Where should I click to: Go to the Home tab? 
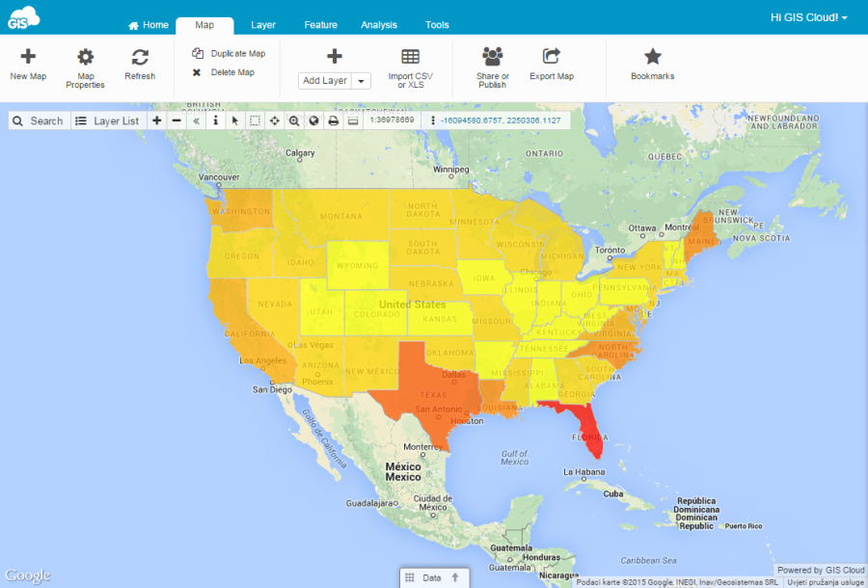pos(149,25)
